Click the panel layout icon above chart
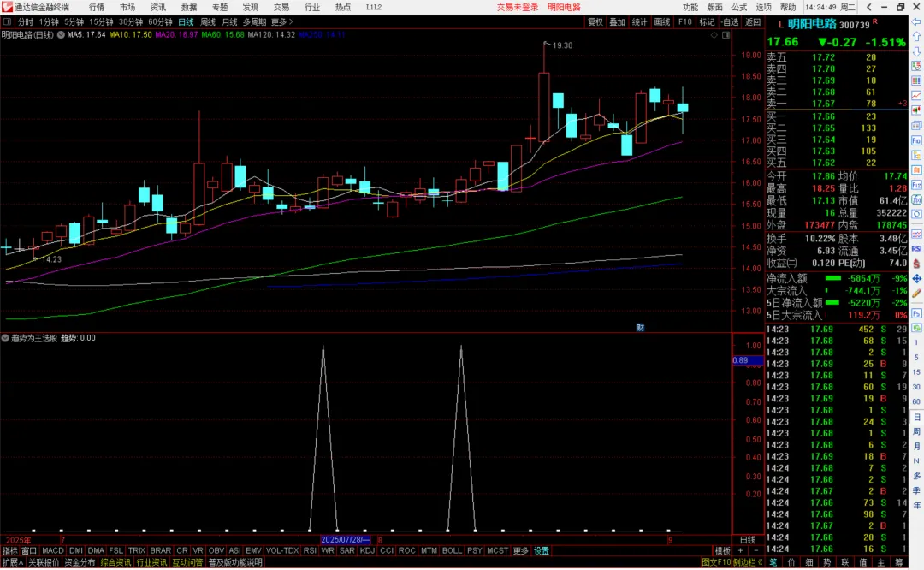Image resolution: width=924 pixels, height=570 pixels. 726,35
